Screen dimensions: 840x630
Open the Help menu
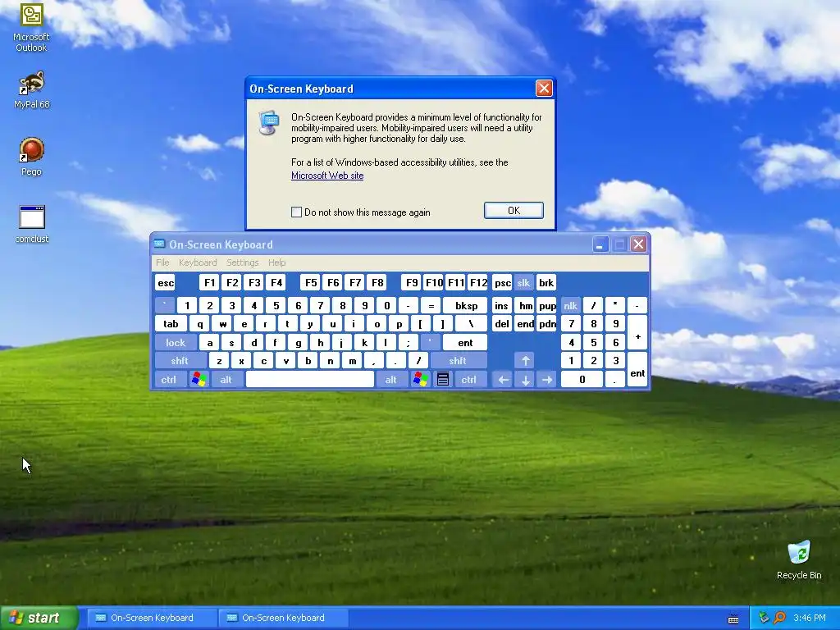pyautogui.click(x=276, y=262)
